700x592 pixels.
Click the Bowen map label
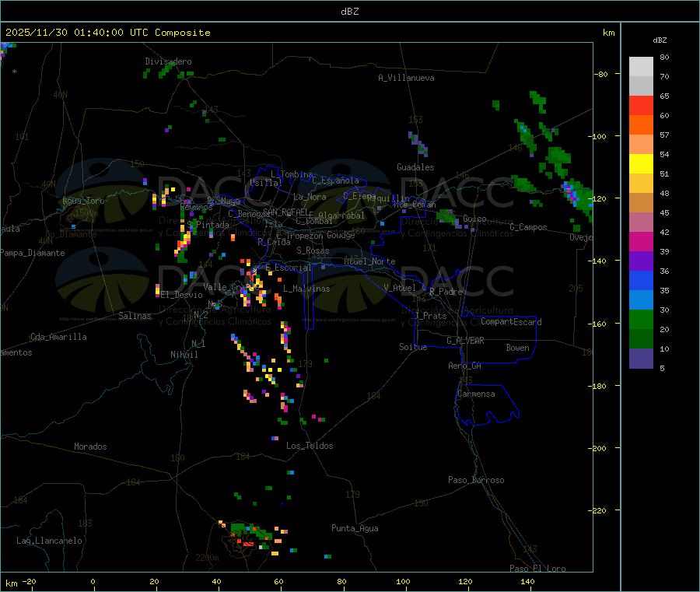click(x=518, y=348)
